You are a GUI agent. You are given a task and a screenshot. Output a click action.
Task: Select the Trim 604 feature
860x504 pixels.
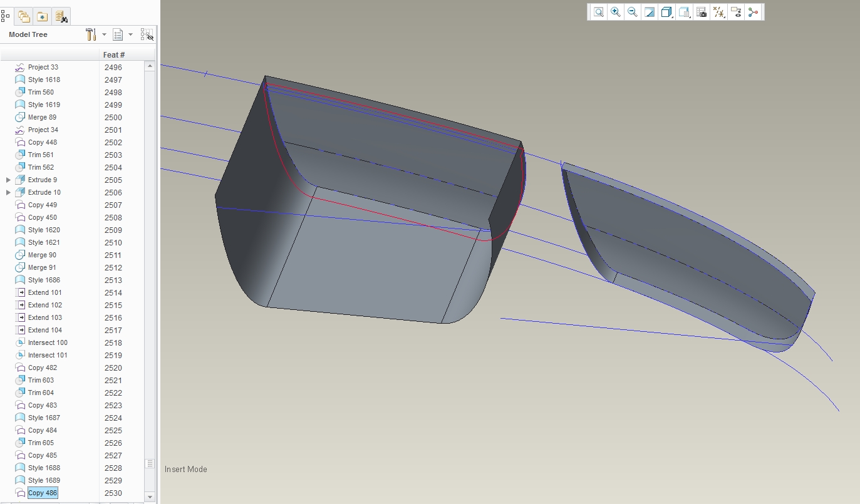click(41, 393)
